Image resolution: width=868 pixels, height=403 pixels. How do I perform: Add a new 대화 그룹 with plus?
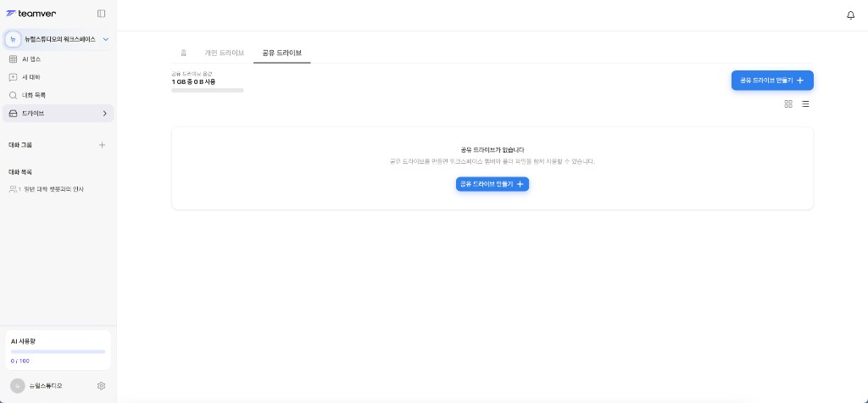click(102, 145)
